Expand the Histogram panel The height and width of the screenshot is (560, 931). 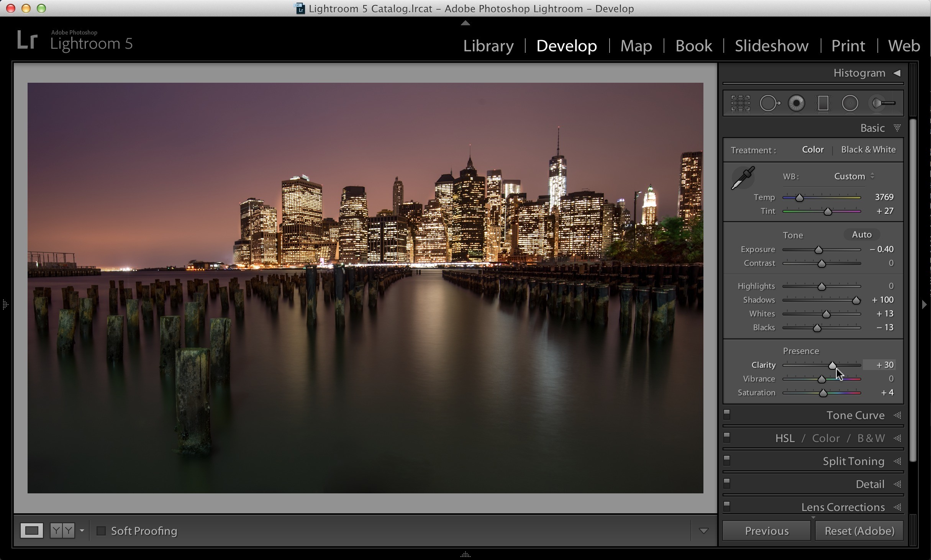pyautogui.click(x=897, y=73)
